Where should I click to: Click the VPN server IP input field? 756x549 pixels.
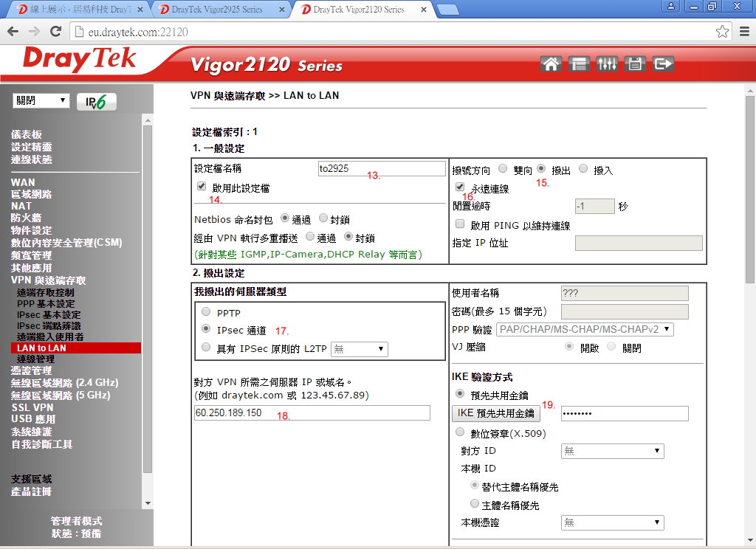click(x=312, y=412)
